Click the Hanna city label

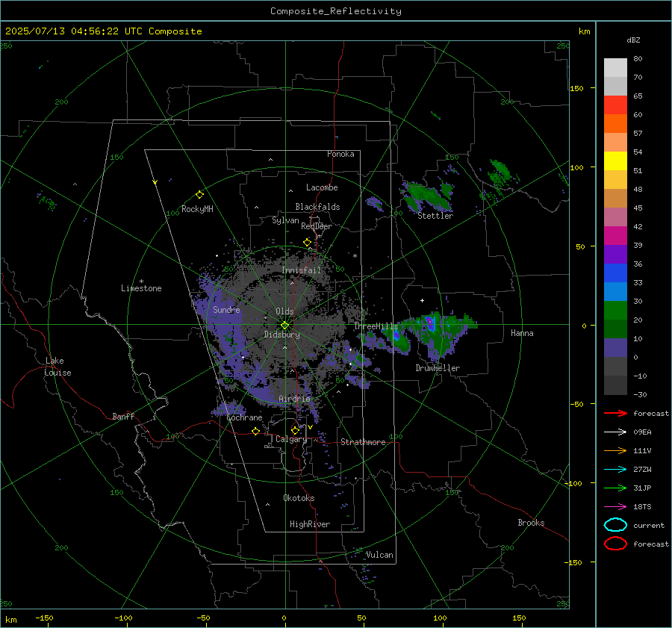tap(522, 333)
